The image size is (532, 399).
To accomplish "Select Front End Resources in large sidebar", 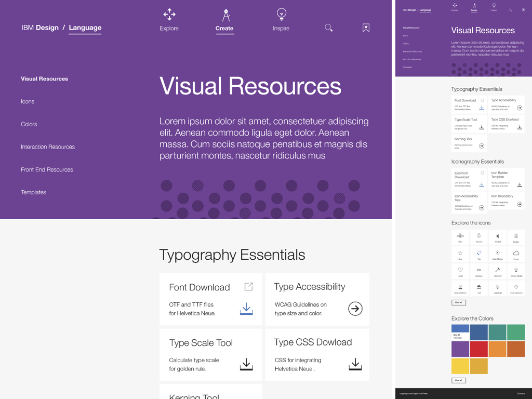I will pos(47,170).
